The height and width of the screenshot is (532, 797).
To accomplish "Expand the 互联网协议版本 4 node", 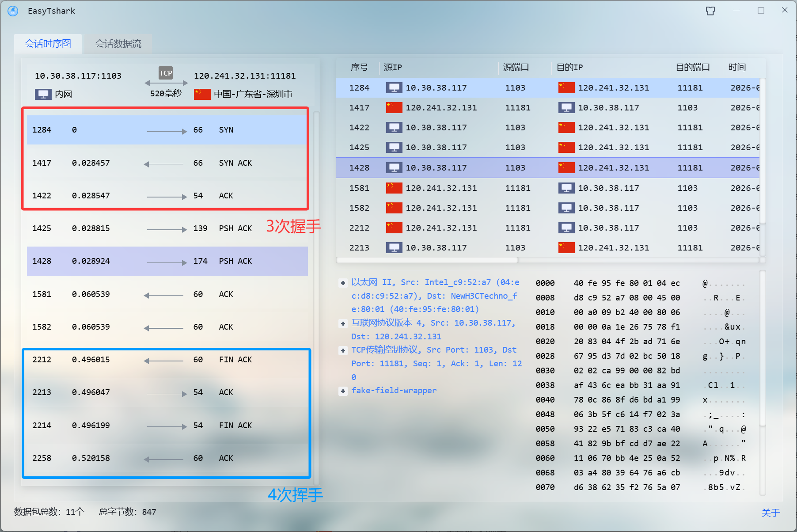I will 343,323.
